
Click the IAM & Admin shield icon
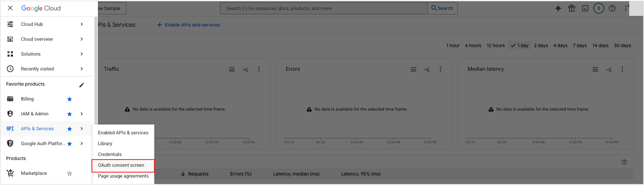point(10,114)
